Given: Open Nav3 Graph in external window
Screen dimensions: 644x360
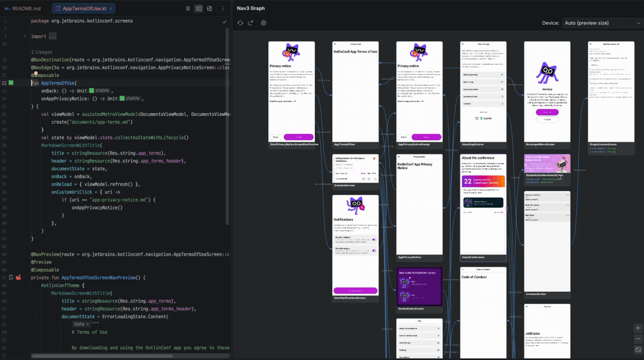Looking at the screenshot, I should tap(250, 23).
